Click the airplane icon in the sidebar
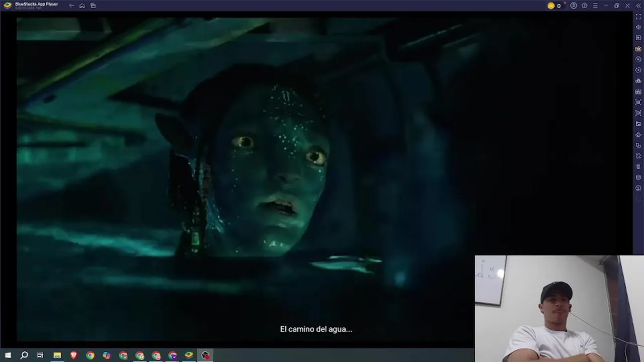This screenshot has height=362, width=644. click(638, 135)
